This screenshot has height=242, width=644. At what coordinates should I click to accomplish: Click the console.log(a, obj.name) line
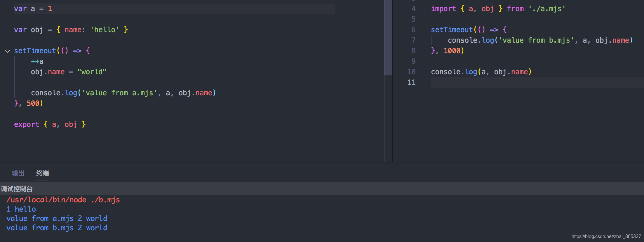click(x=481, y=72)
